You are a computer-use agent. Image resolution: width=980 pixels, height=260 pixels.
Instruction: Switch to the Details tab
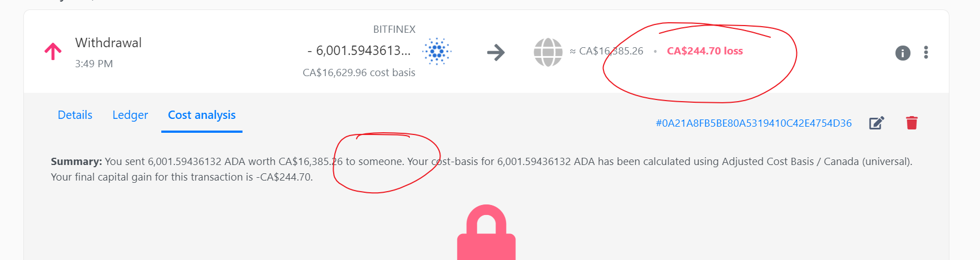tap(75, 115)
